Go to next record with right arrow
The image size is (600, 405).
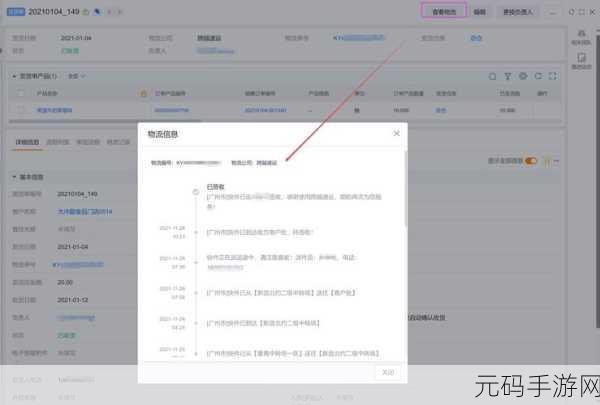point(119,12)
